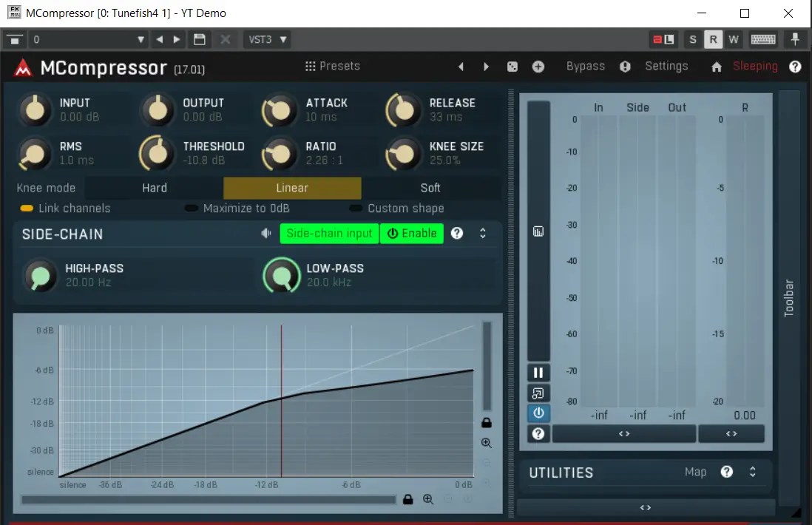Toggle the meter power button
Screen dimensions: 812x525
tap(538, 413)
